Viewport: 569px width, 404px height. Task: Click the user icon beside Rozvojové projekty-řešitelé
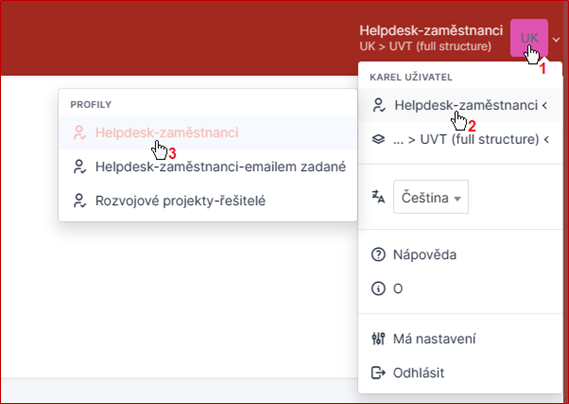[79, 201]
